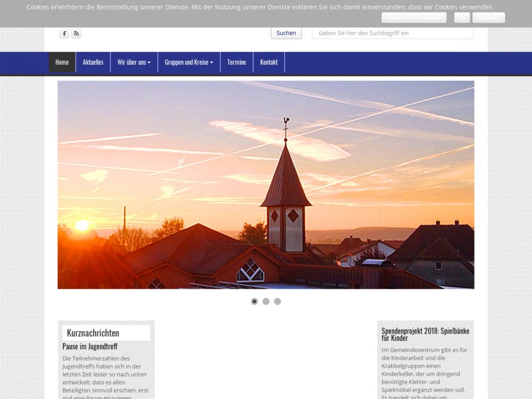Select the third slideshow dot
532x399 pixels.
tap(277, 302)
